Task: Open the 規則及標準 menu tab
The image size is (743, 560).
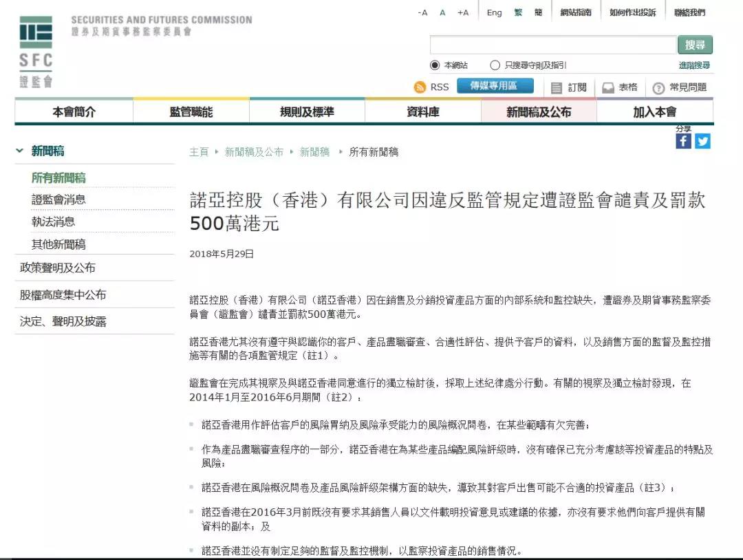Action: (x=307, y=112)
